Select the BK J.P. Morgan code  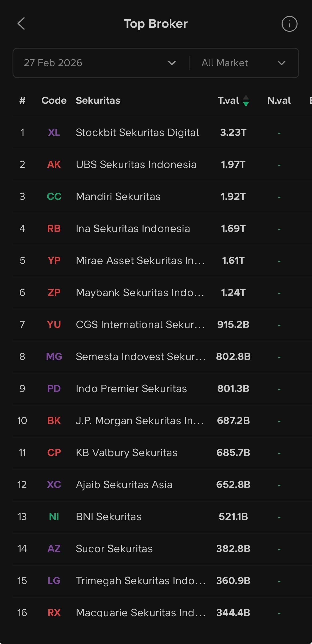pyautogui.click(x=54, y=421)
